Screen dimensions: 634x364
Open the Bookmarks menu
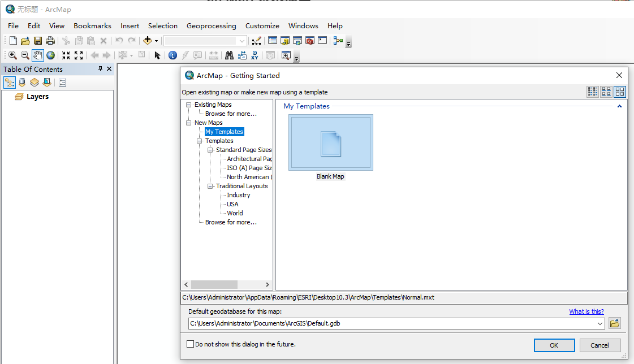(x=92, y=25)
